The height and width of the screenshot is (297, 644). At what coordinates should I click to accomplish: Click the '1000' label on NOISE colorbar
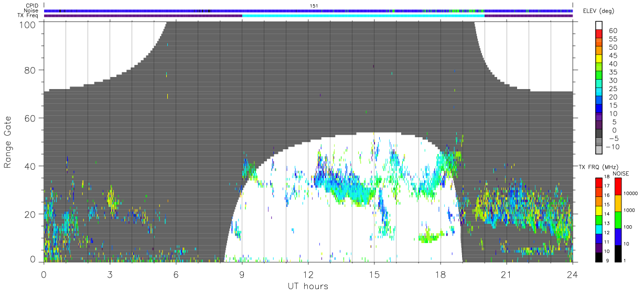click(630, 211)
